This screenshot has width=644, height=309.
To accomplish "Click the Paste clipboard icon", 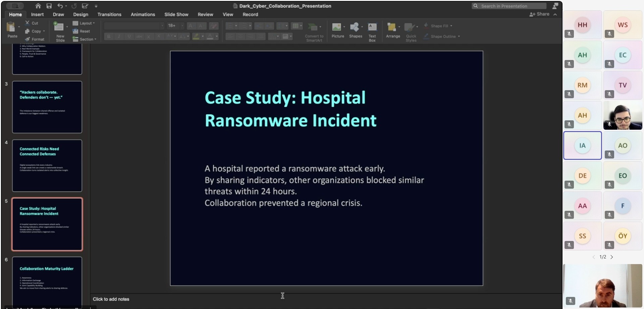I will pyautogui.click(x=11, y=27).
